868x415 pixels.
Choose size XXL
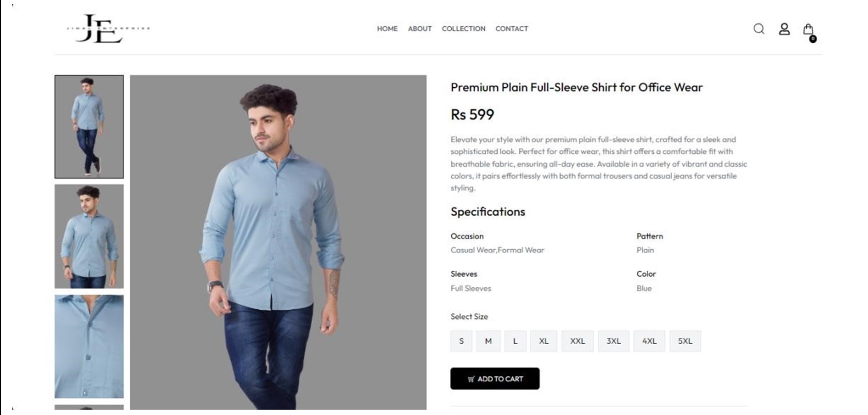(577, 341)
